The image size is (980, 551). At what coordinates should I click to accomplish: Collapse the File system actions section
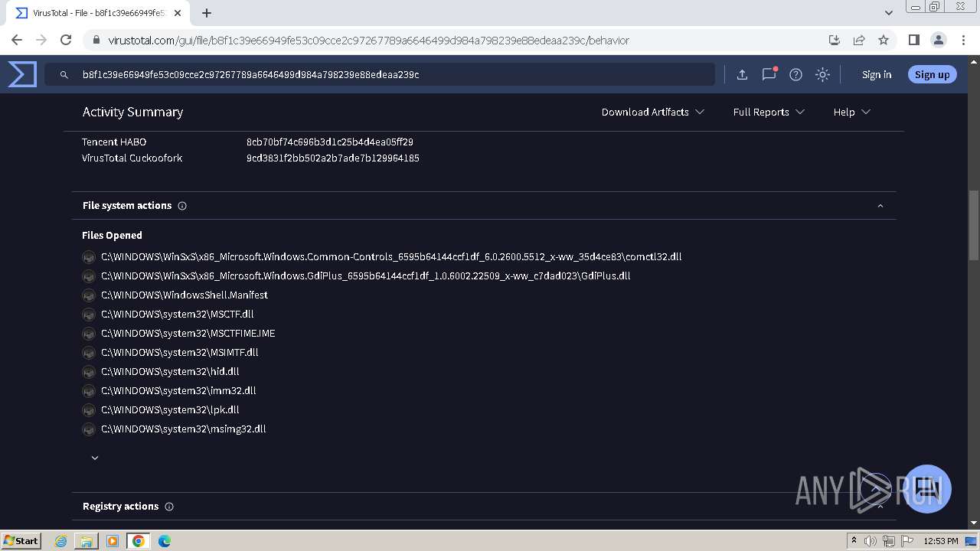(880, 206)
